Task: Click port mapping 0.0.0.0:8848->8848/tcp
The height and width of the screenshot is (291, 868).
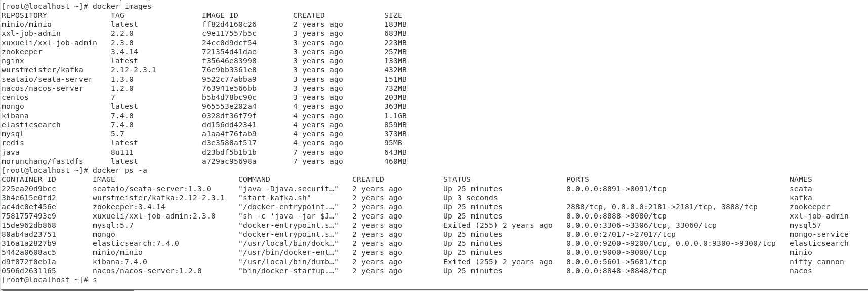Action: [x=616, y=271]
